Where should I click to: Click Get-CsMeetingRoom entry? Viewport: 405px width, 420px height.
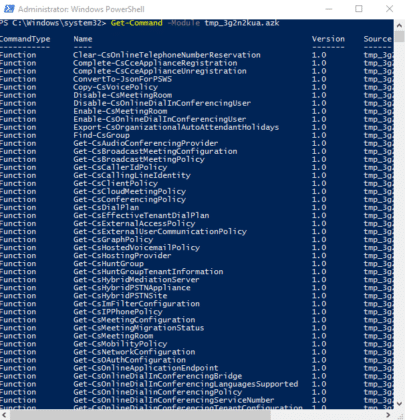[x=113, y=336]
